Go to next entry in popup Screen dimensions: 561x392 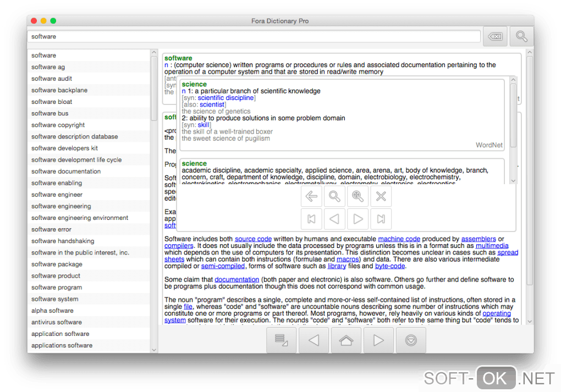tap(358, 219)
